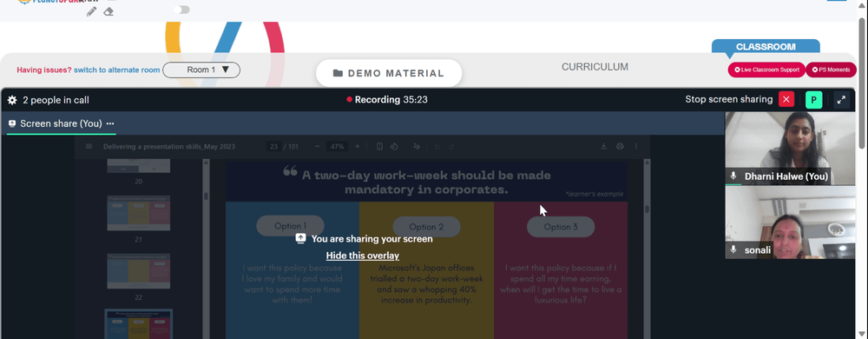
Task: Open the Screen share three-dots menu
Action: pyautogui.click(x=110, y=123)
